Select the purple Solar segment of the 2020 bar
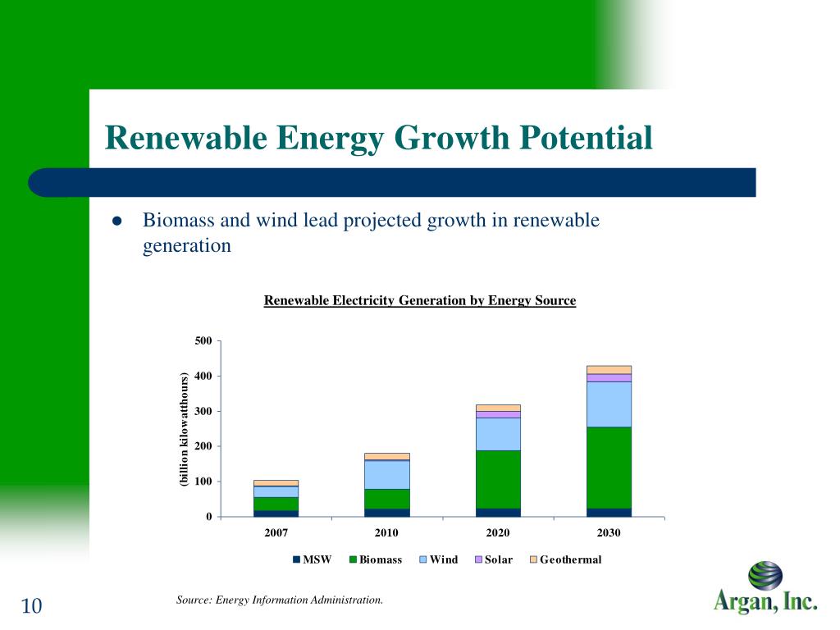The width and height of the screenshot is (840, 630). pyautogui.click(x=498, y=414)
